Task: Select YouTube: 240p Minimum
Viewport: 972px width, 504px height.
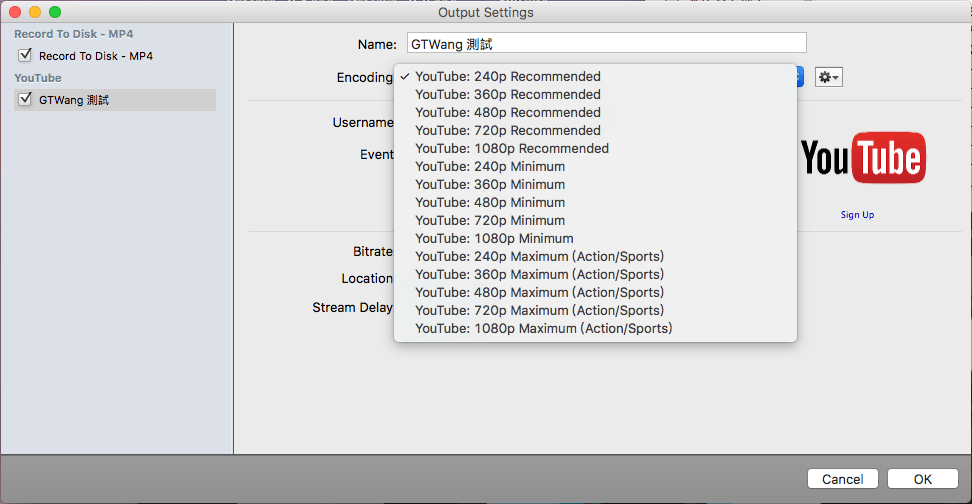Action: click(490, 167)
